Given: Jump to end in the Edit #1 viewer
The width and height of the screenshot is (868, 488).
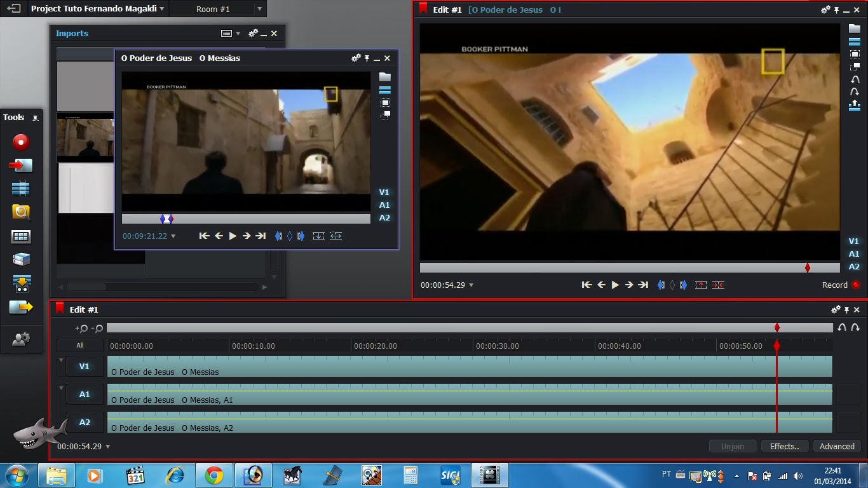Looking at the screenshot, I should 643,285.
